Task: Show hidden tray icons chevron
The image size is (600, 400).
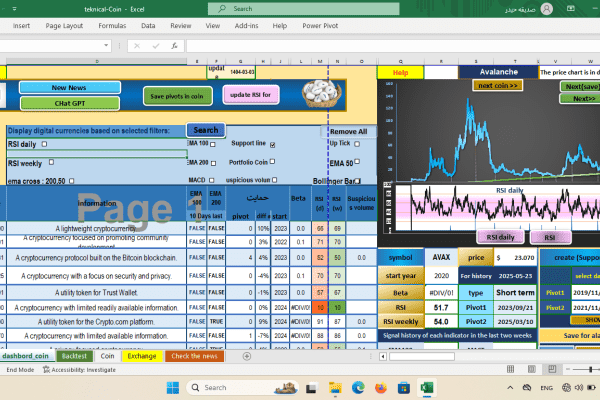Action: (510, 388)
